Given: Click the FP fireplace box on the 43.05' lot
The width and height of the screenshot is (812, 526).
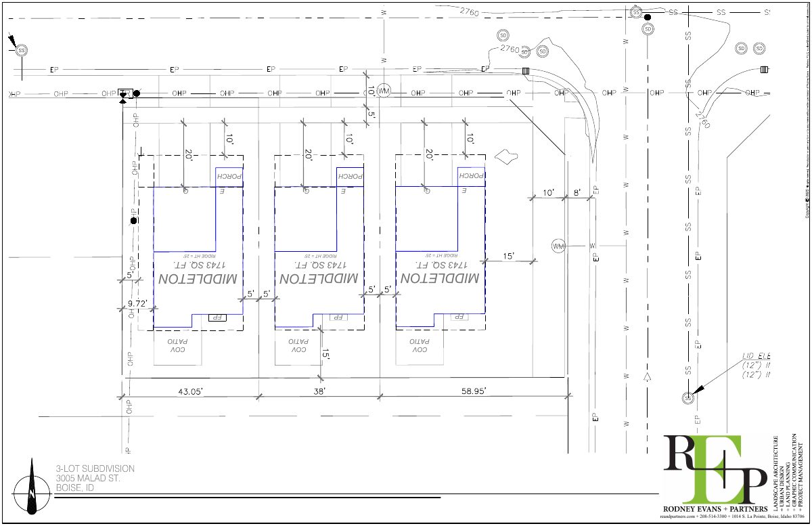Looking at the screenshot, I should pos(217,317).
